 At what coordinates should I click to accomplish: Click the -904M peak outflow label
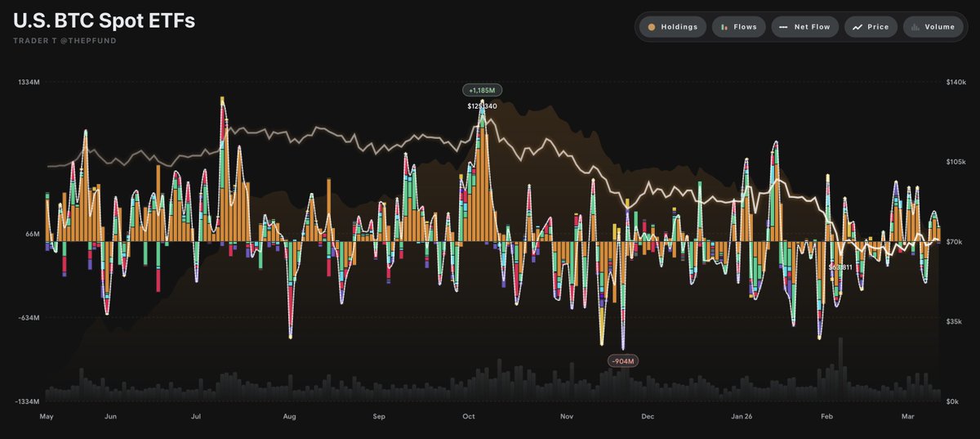(x=621, y=361)
